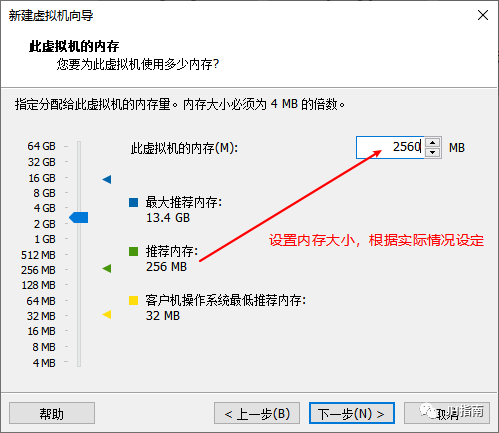Click the yellow minimum recommended memory marker

pyautogui.click(x=107, y=314)
